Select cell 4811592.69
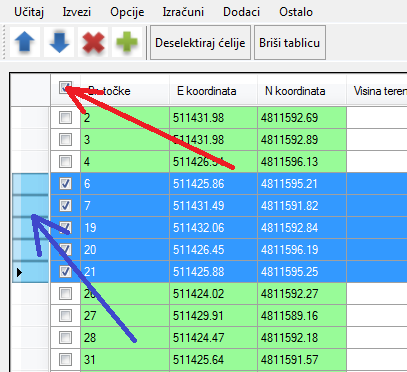Viewport: 407px width, 372px height. pos(302,117)
